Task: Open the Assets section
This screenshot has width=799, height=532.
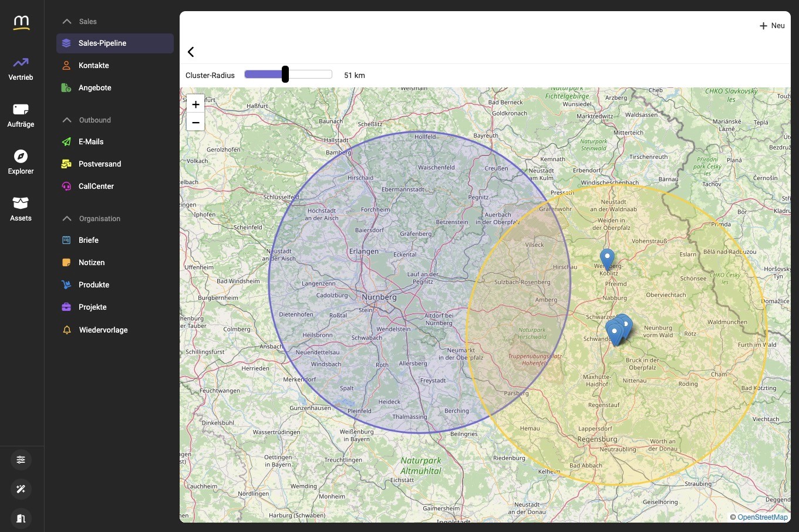Action: (x=21, y=209)
